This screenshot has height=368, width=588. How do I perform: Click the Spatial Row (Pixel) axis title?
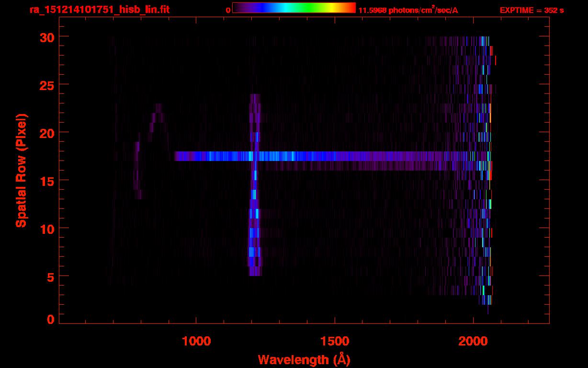(21, 171)
